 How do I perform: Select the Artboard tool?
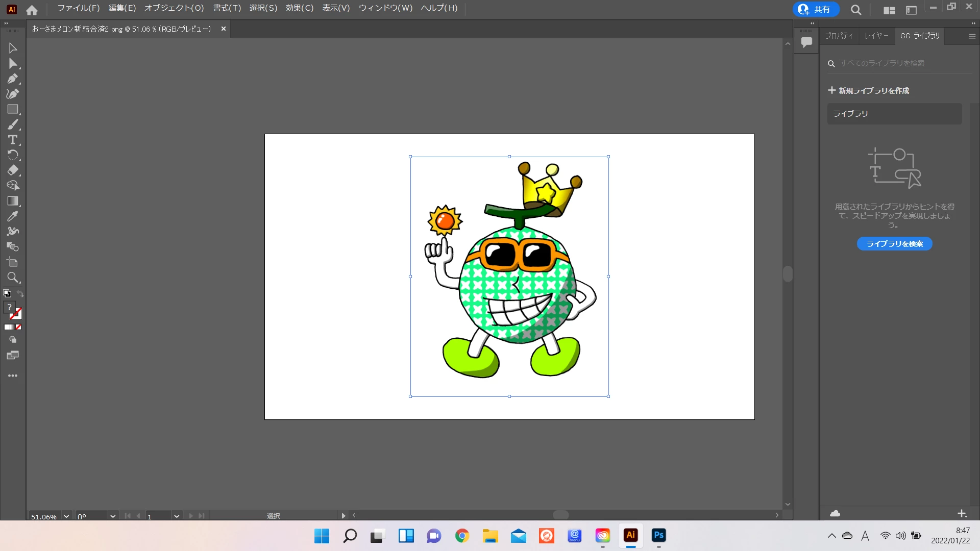pyautogui.click(x=13, y=262)
